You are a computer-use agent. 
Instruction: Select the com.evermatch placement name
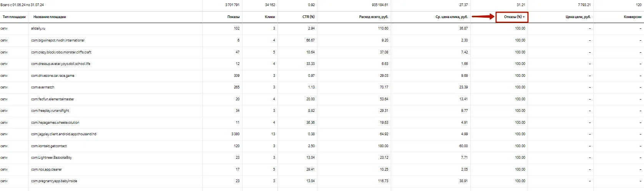(x=43, y=87)
